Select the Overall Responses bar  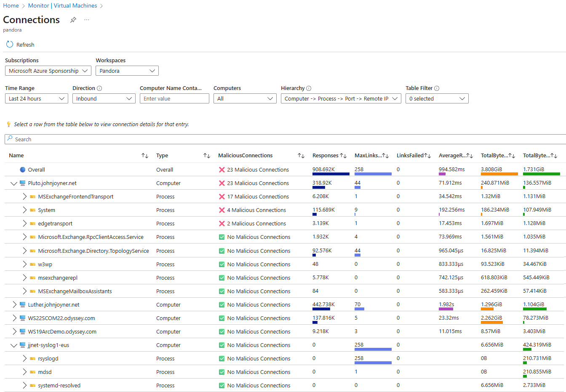(331, 174)
